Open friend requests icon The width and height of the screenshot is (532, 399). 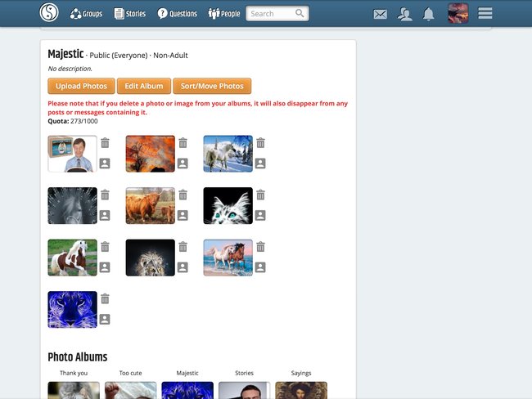(405, 14)
